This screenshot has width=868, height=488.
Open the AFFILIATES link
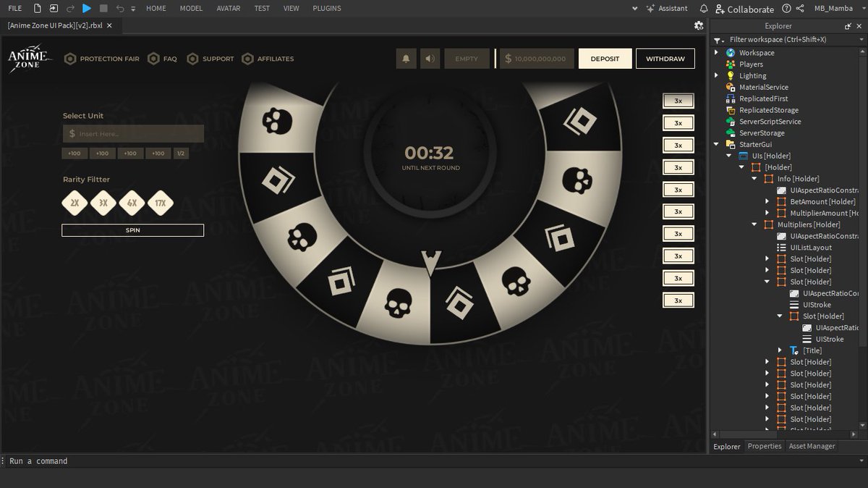click(268, 59)
